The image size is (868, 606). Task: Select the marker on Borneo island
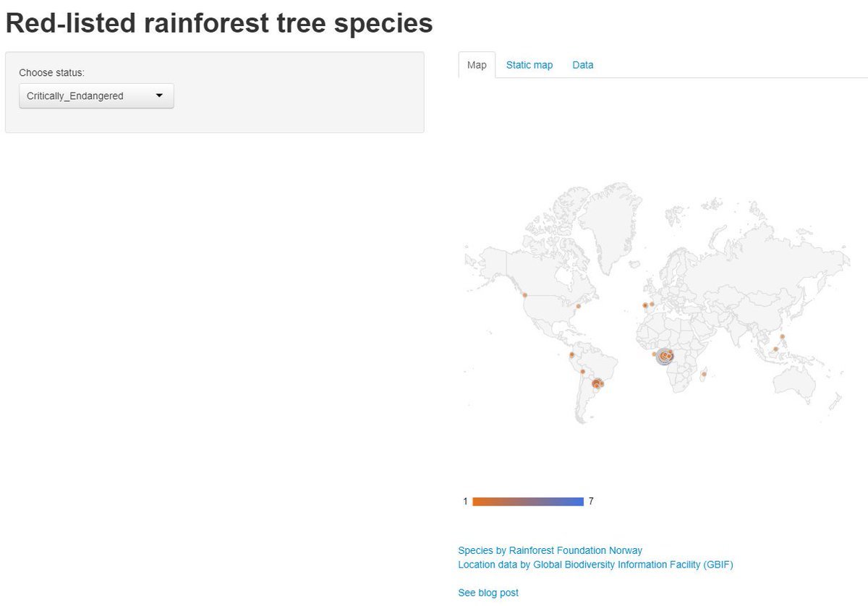pos(775,349)
